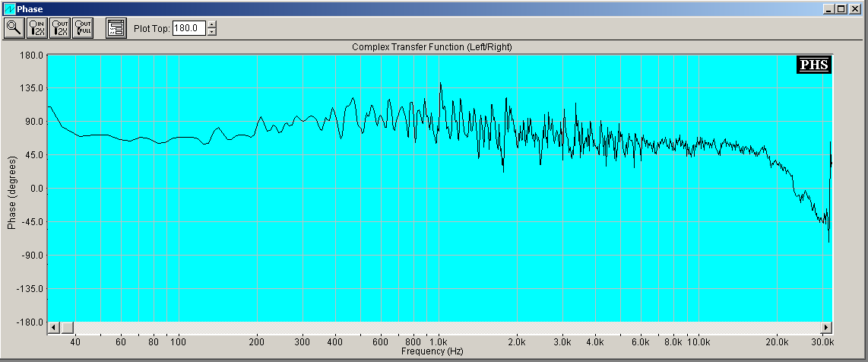
Task: Maximize the Phase window
Action: (x=841, y=9)
